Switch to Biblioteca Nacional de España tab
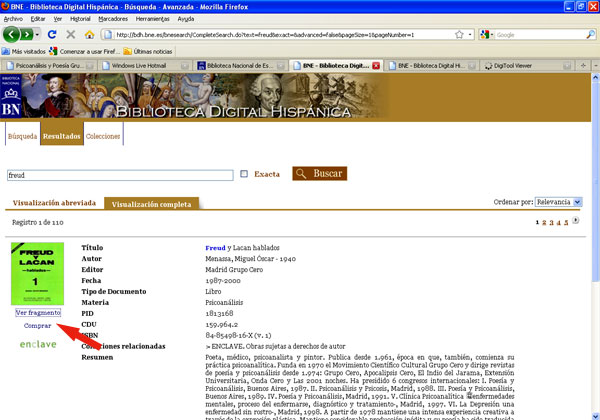 (240, 66)
